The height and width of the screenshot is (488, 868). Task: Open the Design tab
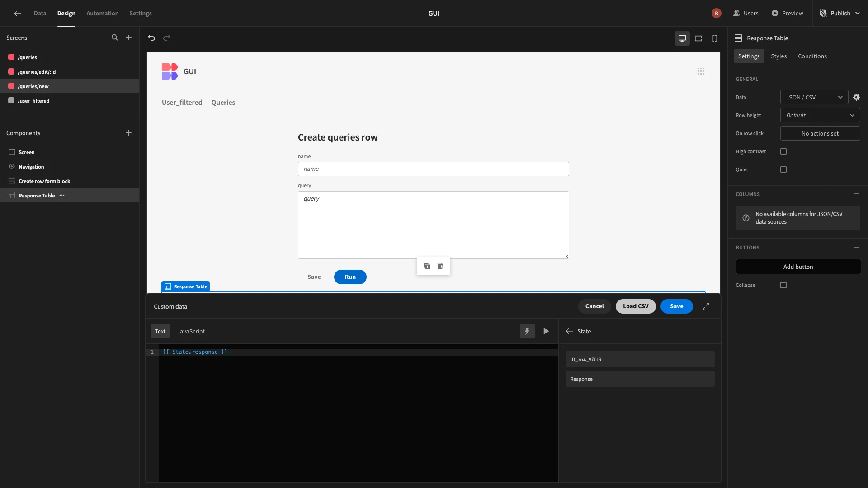click(x=66, y=13)
